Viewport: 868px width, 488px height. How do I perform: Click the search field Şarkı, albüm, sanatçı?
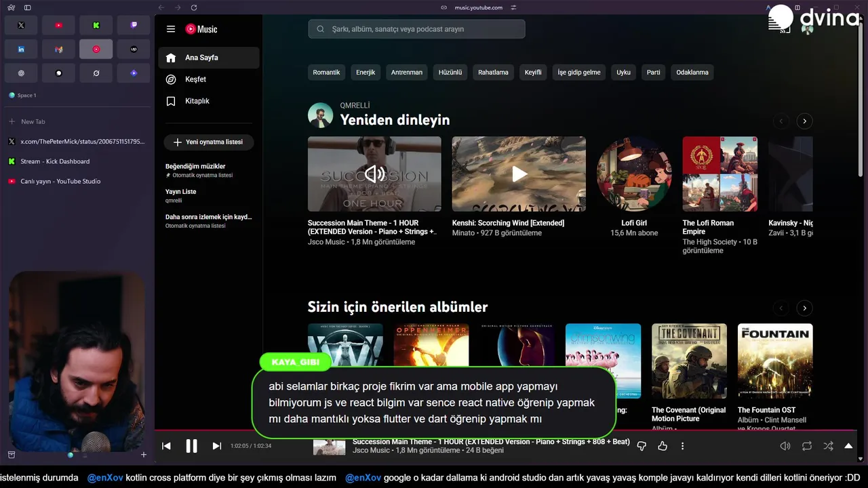(416, 29)
